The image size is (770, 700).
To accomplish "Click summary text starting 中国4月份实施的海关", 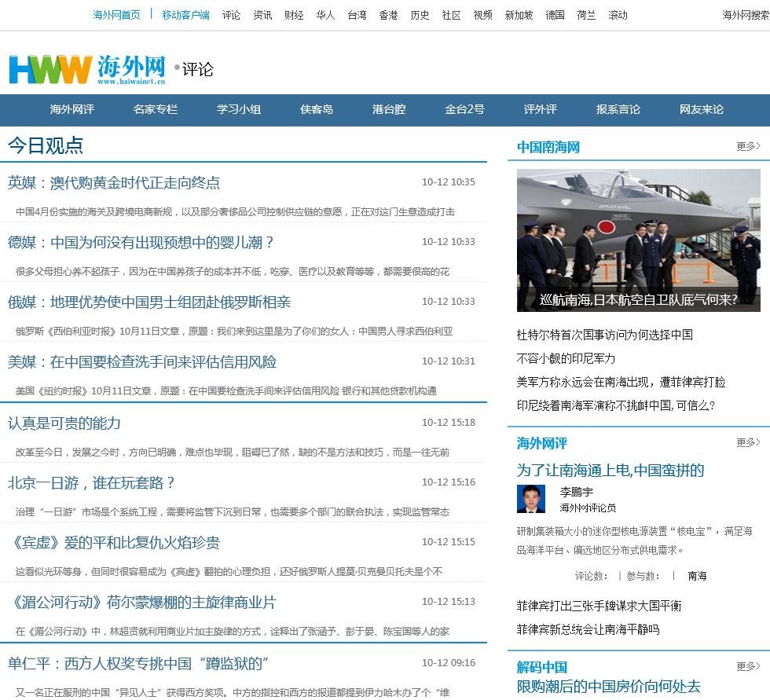I will pos(235,211).
